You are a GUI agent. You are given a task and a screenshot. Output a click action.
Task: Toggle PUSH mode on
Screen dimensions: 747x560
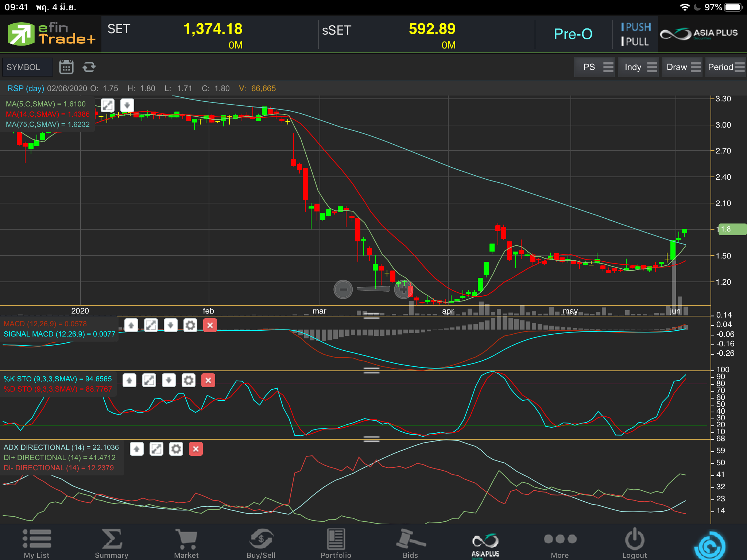(636, 27)
